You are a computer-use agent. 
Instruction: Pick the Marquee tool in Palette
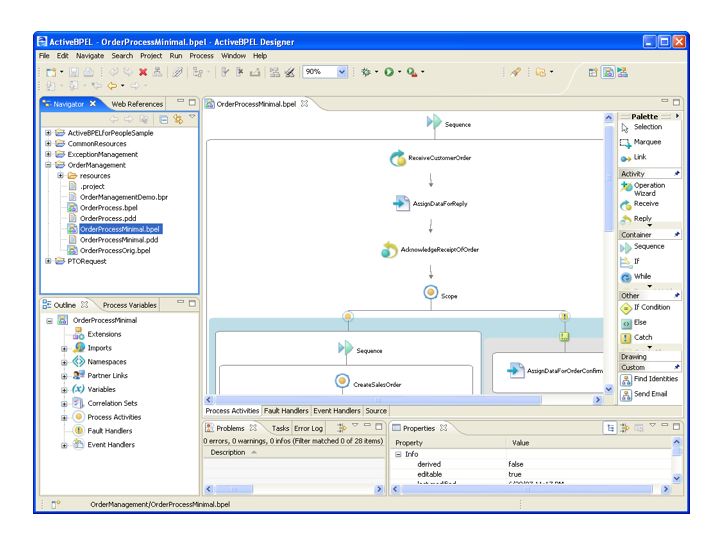pyautogui.click(x=641, y=142)
